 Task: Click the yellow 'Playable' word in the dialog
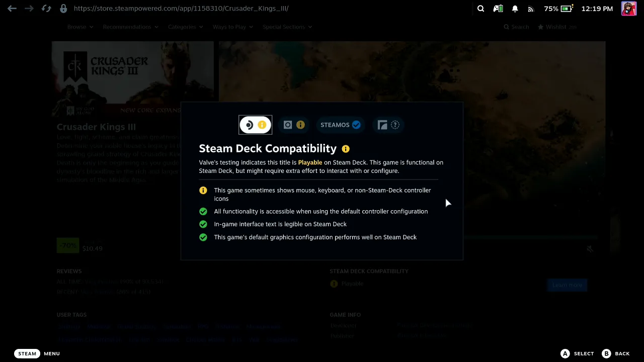pos(310,162)
